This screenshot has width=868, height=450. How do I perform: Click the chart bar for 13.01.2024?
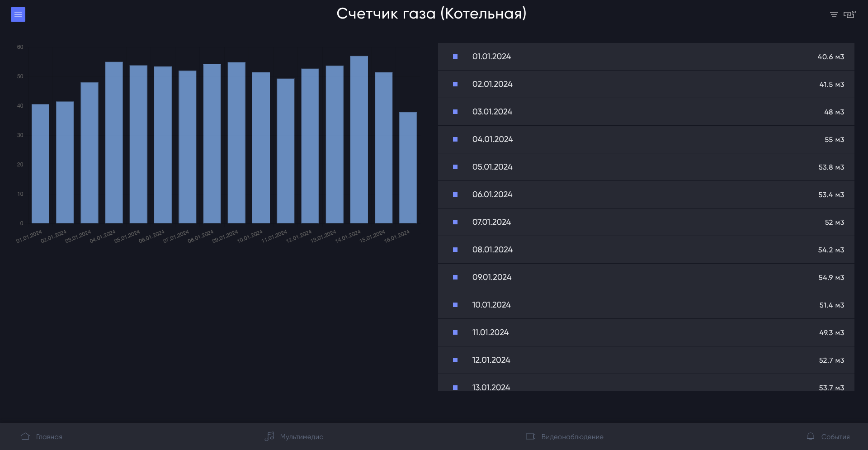[x=335, y=144]
